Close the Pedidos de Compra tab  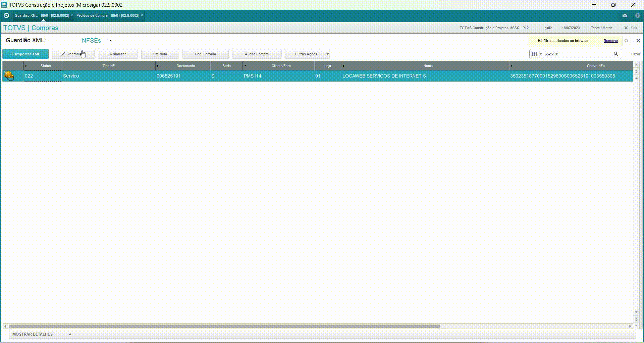point(142,15)
